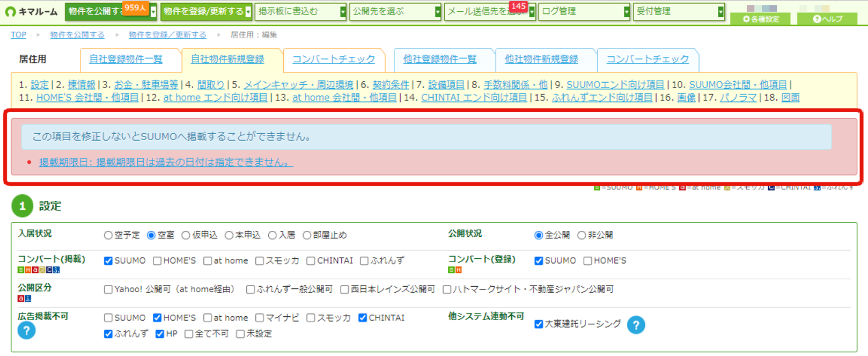Click help icon under 広告掲載不可

pos(26,330)
